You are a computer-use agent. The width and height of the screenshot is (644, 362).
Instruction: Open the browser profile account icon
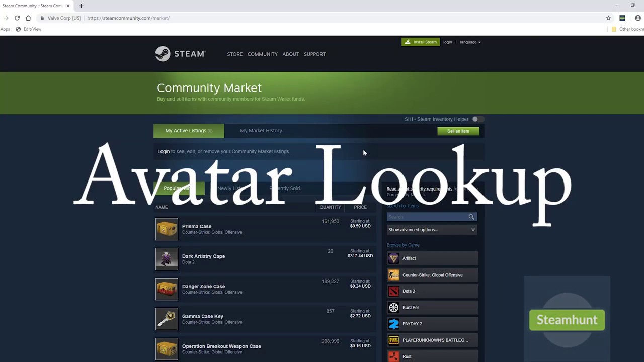point(638,18)
